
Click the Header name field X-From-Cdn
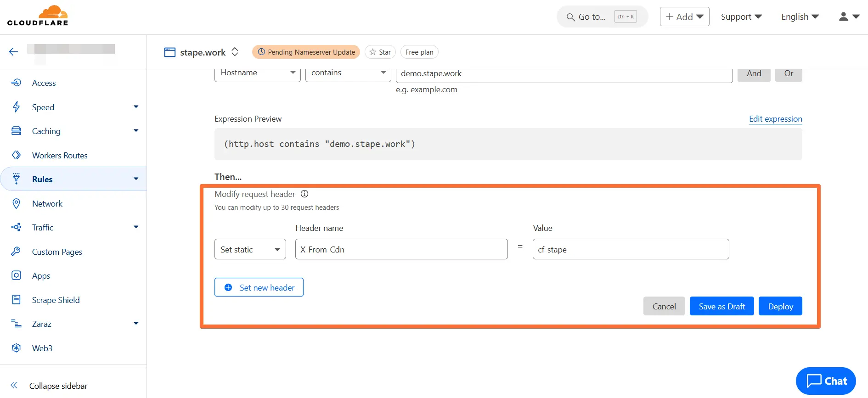(401, 249)
